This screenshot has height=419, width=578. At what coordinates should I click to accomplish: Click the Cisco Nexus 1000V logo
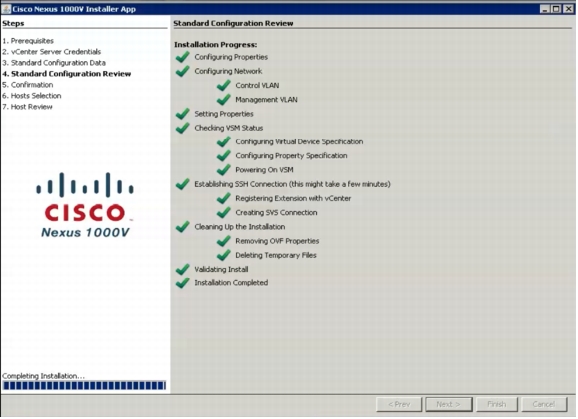(85, 205)
